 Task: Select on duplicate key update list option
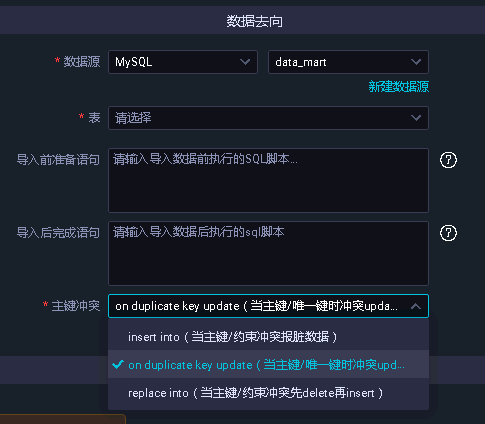pyautogui.click(x=268, y=364)
